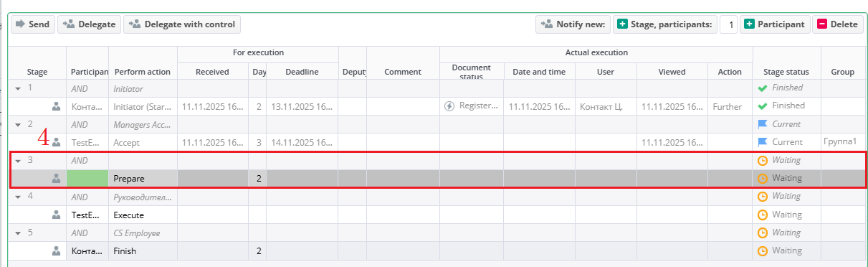Click person icon in Finish row
The width and height of the screenshot is (868, 267).
coord(56,251)
